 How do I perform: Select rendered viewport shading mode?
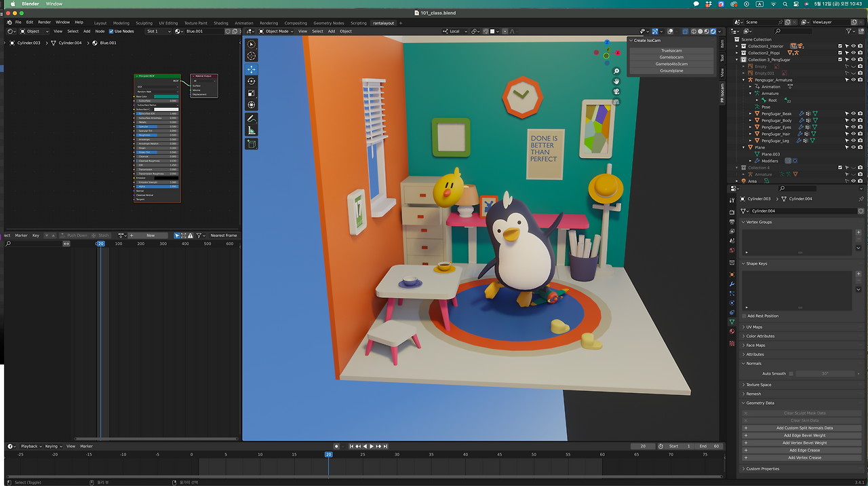coord(713,31)
